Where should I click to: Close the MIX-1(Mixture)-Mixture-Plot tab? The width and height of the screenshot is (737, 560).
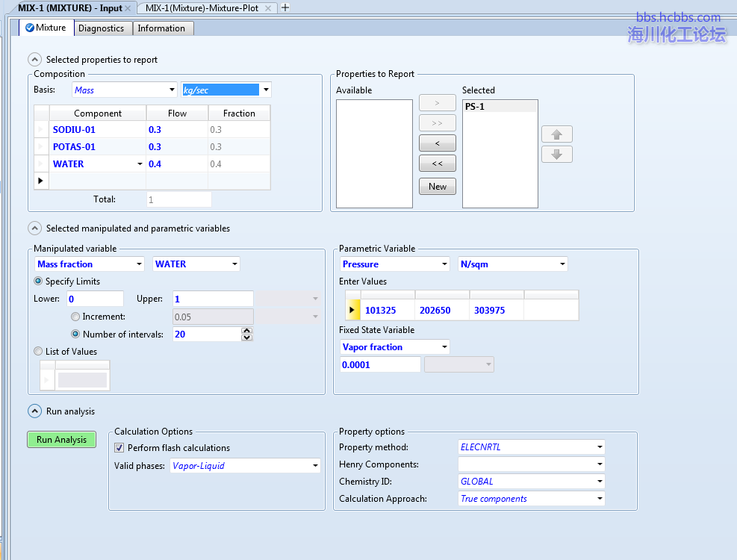tap(268, 8)
